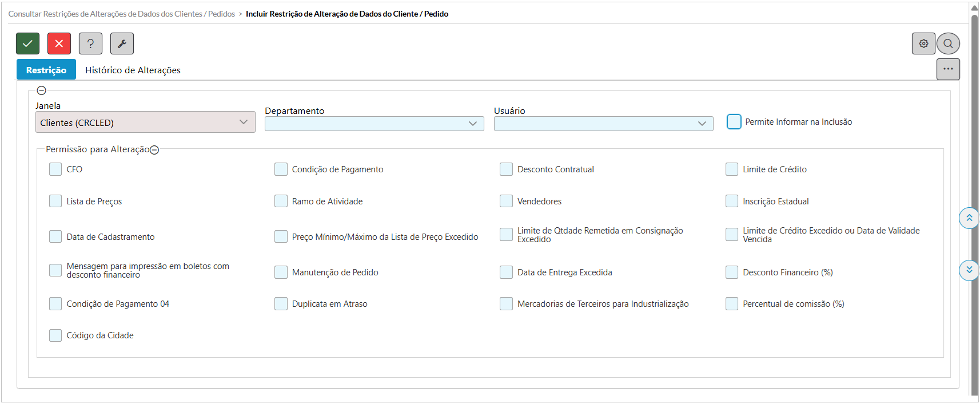
Task: Switch to the Histórico de Alterações tab
Action: pyautogui.click(x=133, y=70)
